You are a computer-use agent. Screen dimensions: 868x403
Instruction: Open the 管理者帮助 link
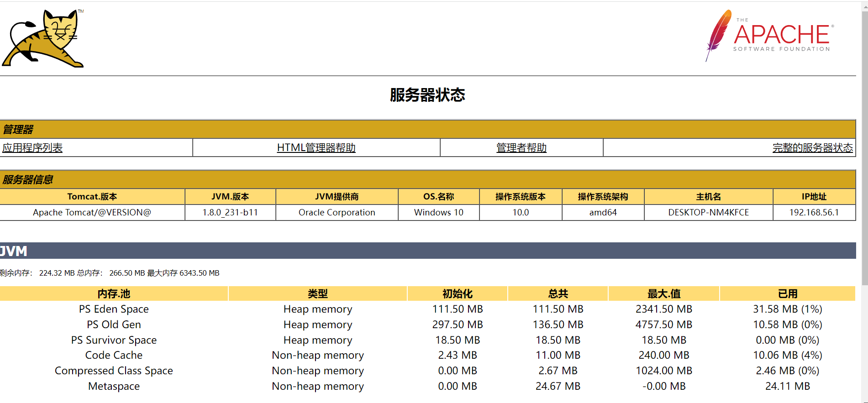point(521,148)
